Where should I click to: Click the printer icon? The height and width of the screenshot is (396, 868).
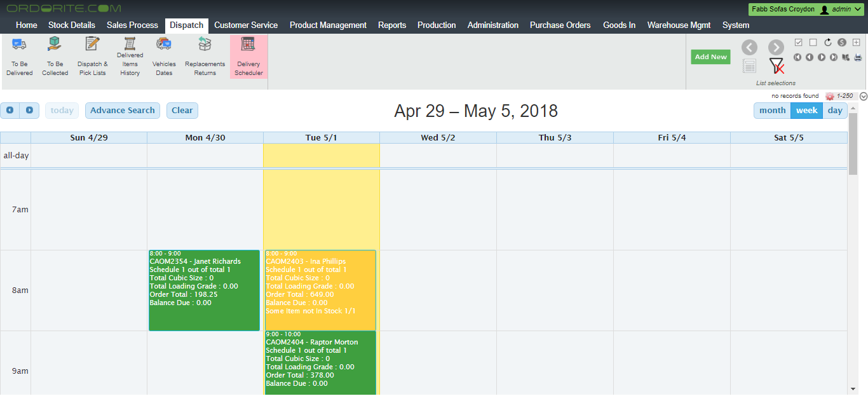(x=858, y=57)
